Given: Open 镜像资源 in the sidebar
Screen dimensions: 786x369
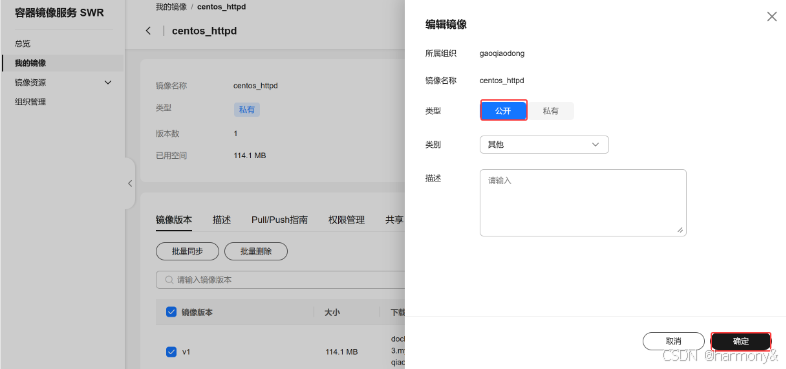Looking at the screenshot, I should [x=31, y=82].
